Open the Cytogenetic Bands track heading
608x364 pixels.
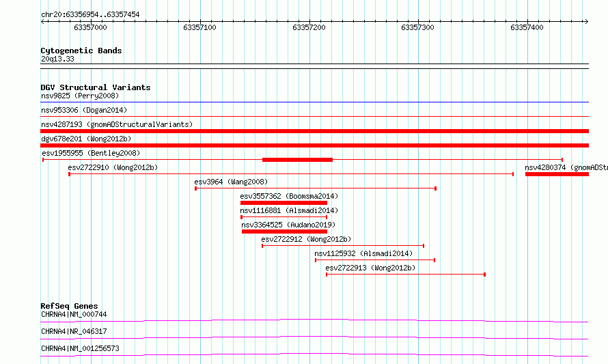81,51
